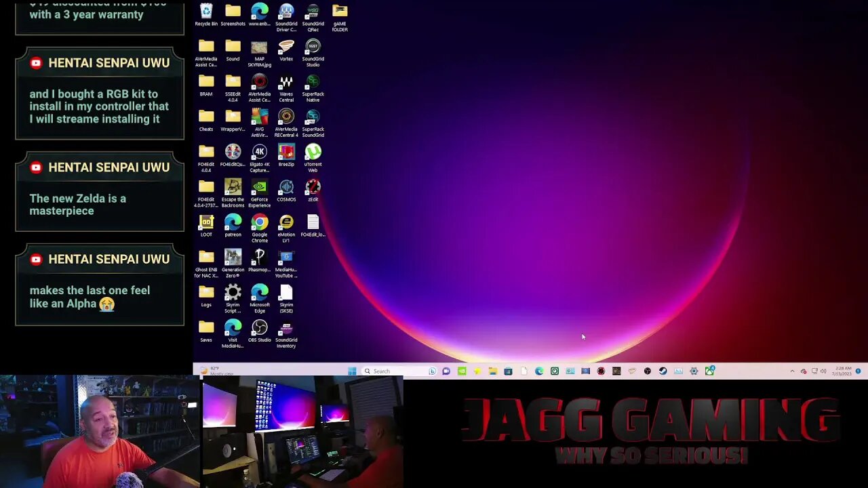Open SoundGrid Inventory shortcut

pos(286,335)
